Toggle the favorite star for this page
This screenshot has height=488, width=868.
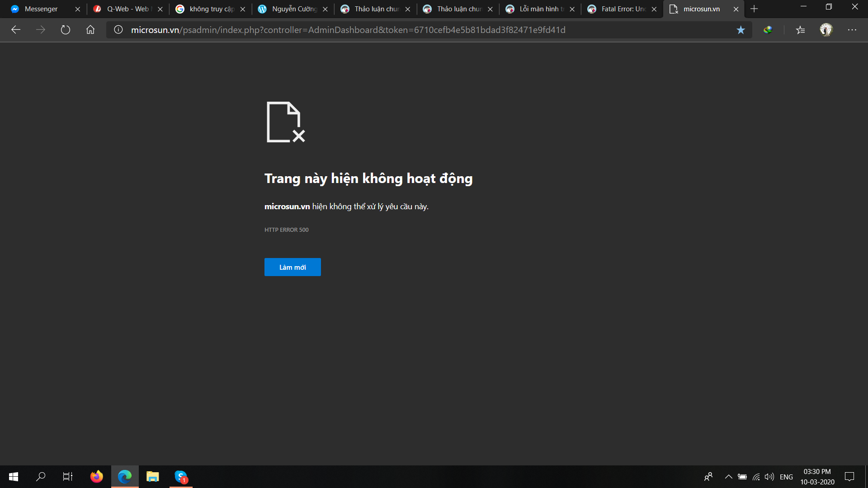(x=741, y=30)
